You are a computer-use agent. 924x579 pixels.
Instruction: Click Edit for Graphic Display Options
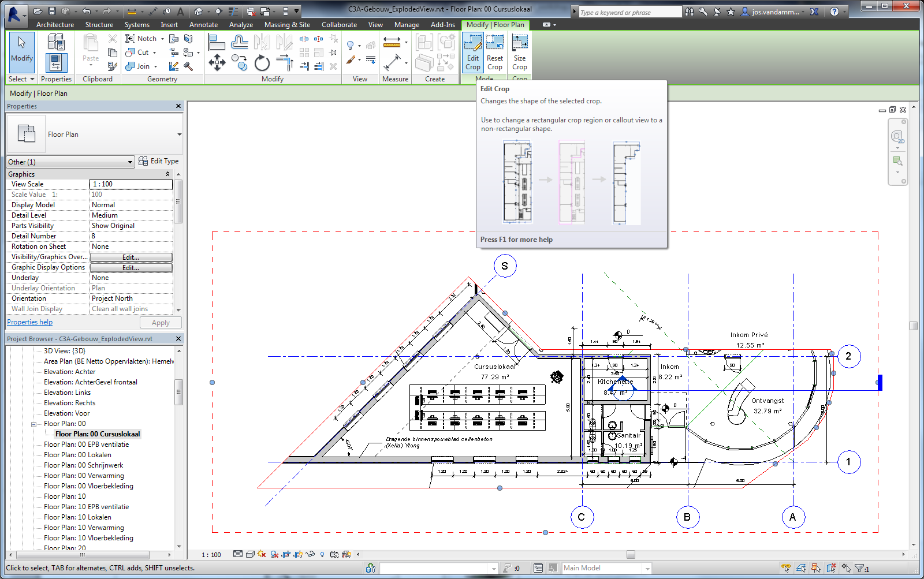[131, 268]
